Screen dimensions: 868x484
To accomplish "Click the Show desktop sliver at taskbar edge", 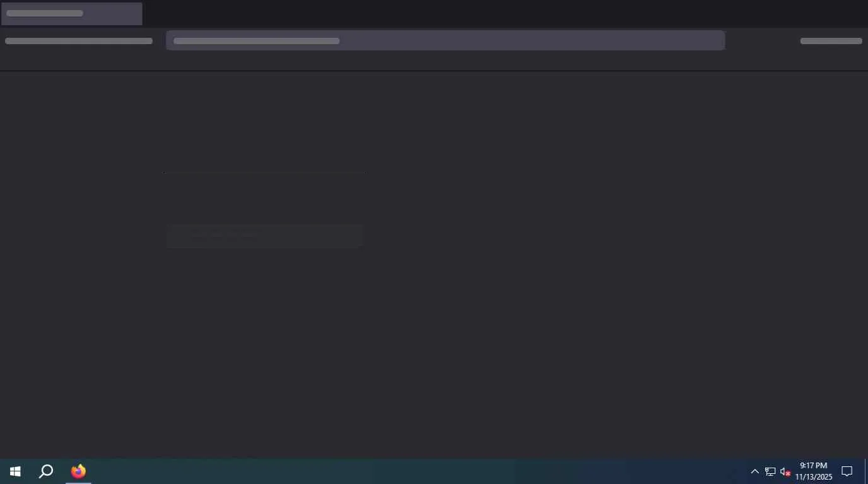I will (866, 471).
